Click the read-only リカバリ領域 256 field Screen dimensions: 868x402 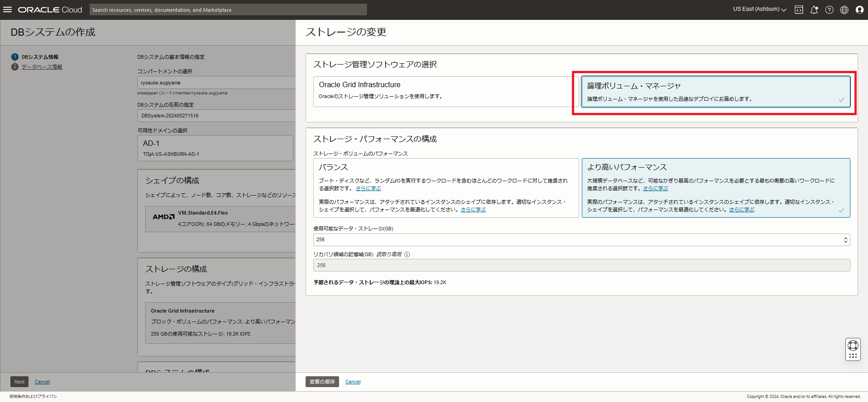(x=581, y=265)
